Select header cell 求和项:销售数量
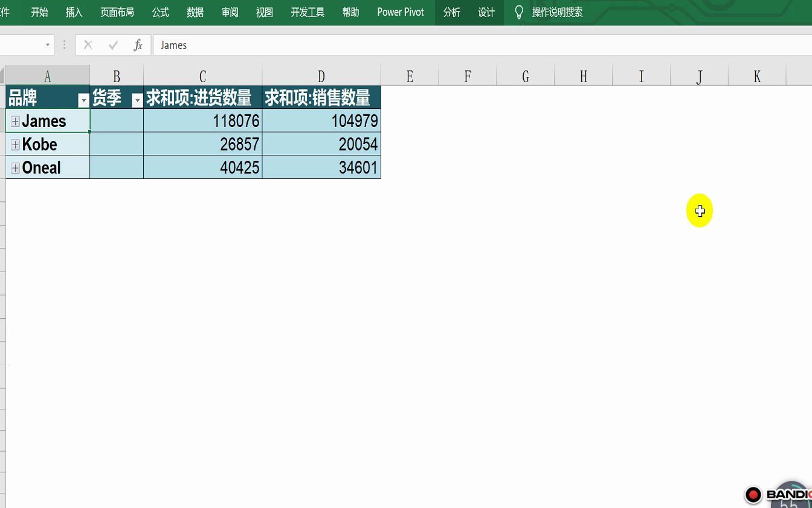The height and width of the screenshot is (508, 812). coord(321,97)
